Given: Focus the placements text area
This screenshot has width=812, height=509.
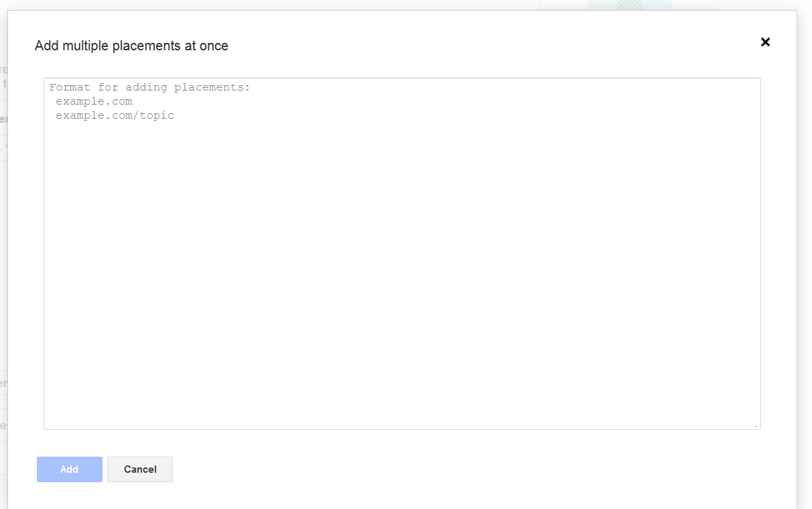Looking at the screenshot, I should [402, 253].
